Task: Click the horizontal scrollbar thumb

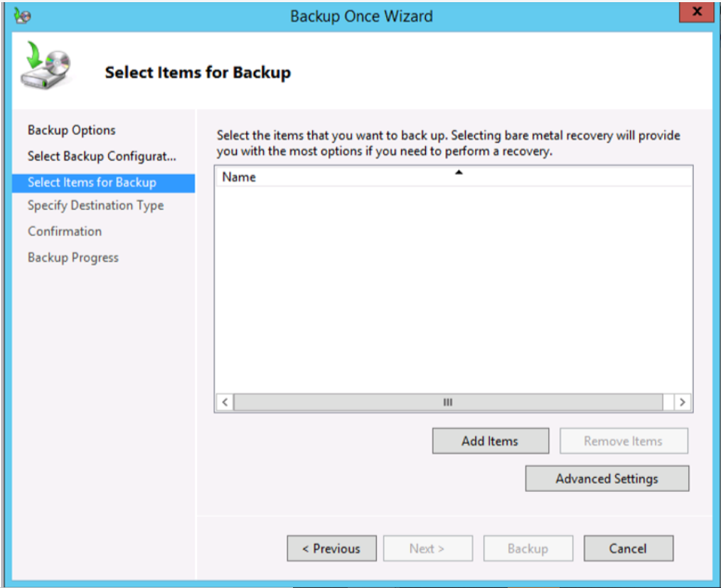Action: pos(448,402)
